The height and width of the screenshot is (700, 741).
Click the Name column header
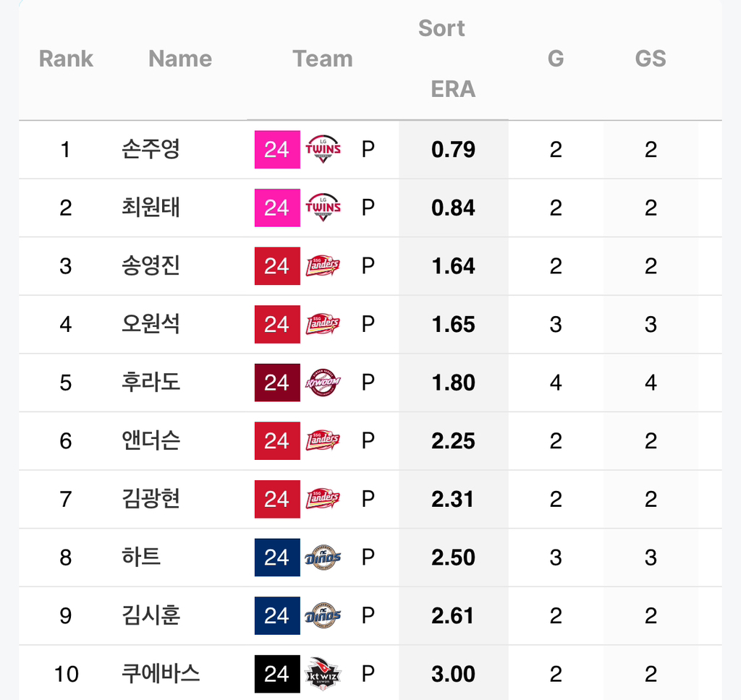[x=180, y=59]
